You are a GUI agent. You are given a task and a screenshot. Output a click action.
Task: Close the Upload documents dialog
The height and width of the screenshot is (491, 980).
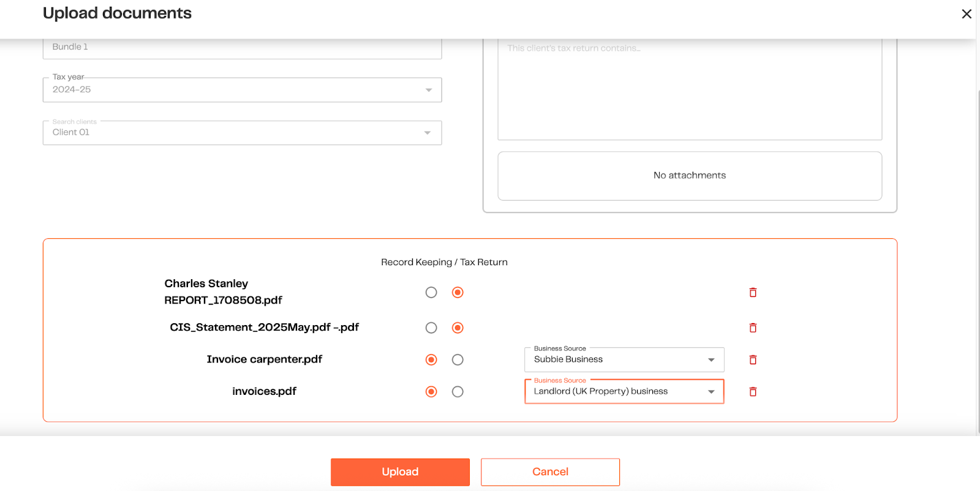tap(967, 14)
